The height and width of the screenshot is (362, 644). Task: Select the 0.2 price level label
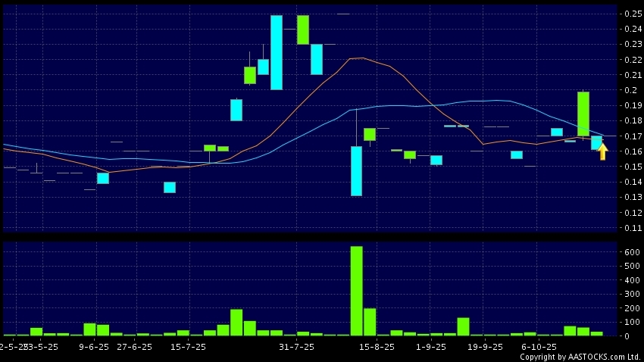point(630,90)
